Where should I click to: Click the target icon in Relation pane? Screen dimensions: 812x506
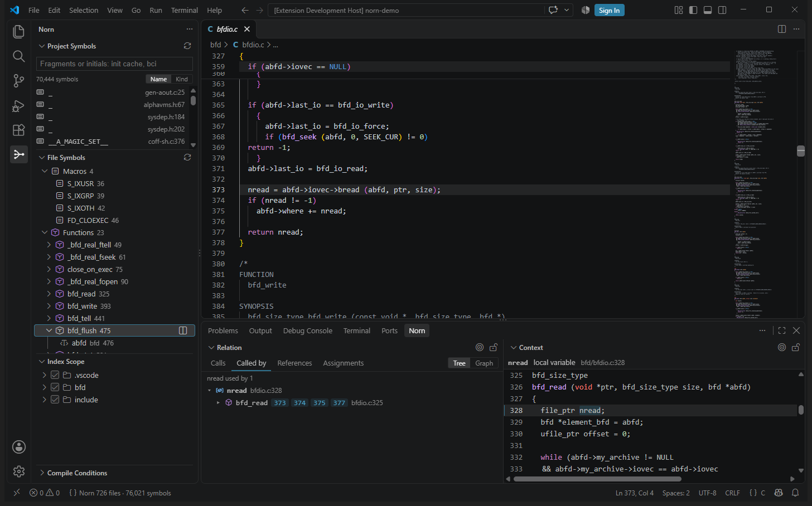coord(480,347)
